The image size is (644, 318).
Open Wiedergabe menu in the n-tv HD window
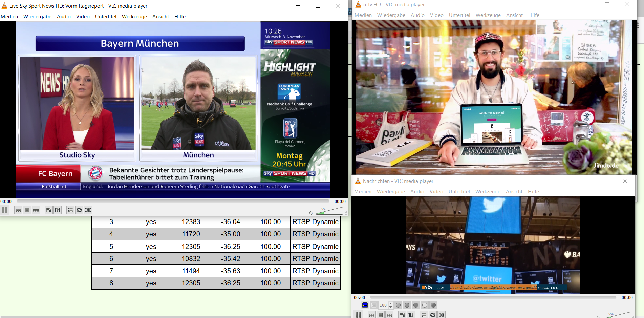point(391,15)
